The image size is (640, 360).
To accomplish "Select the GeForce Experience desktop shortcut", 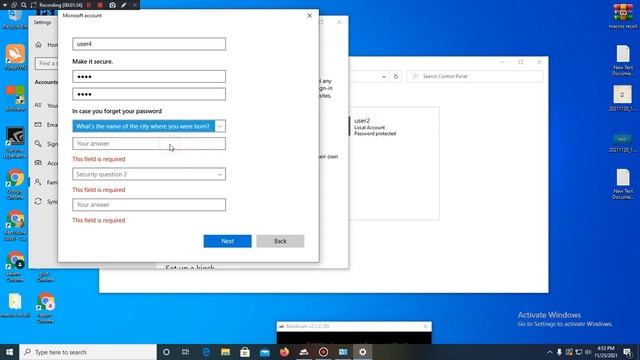I will point(15,143).
